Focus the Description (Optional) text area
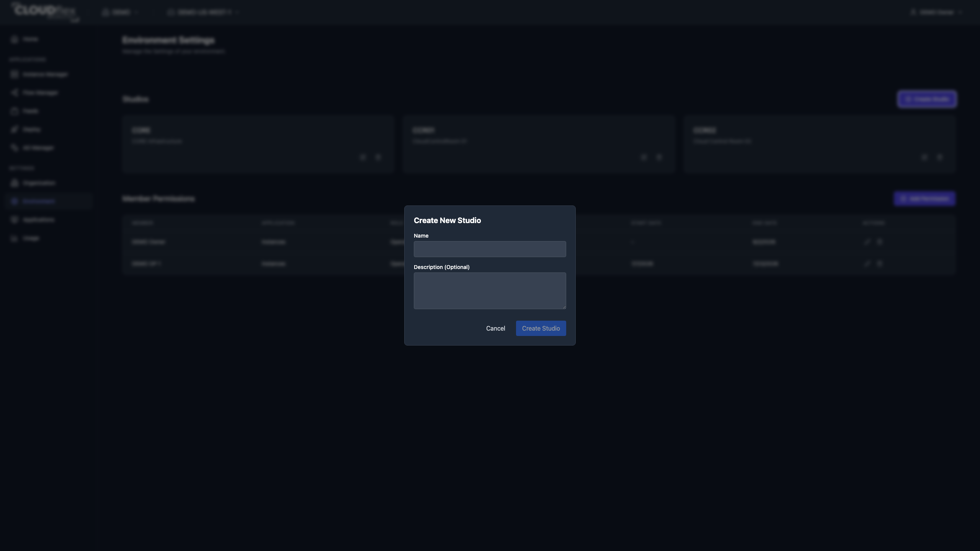The width and height of the screenshot is (980, 551). pos(490,291)
